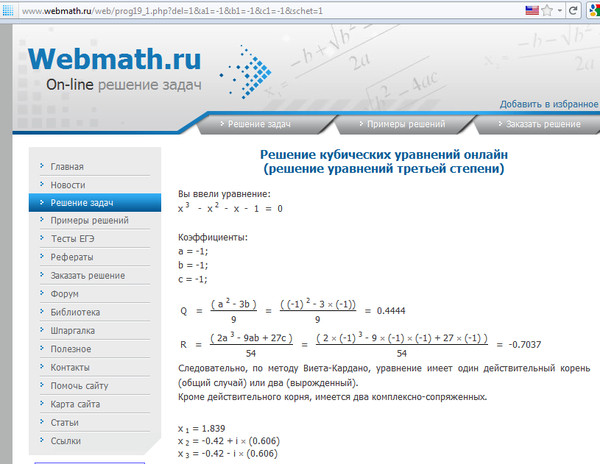Click 'Добавить в избранное' link
The image size is (600, 464).
pyautogui.click(x=549, y=104)
